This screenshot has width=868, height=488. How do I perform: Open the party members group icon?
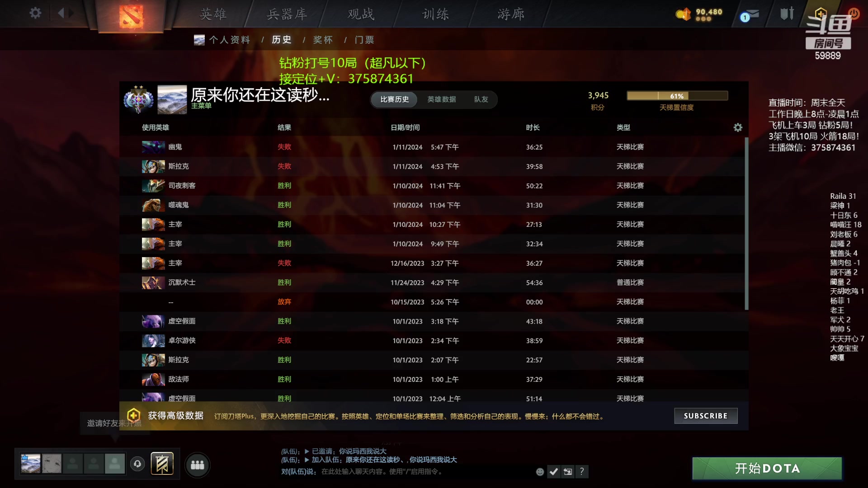[198, 465]
